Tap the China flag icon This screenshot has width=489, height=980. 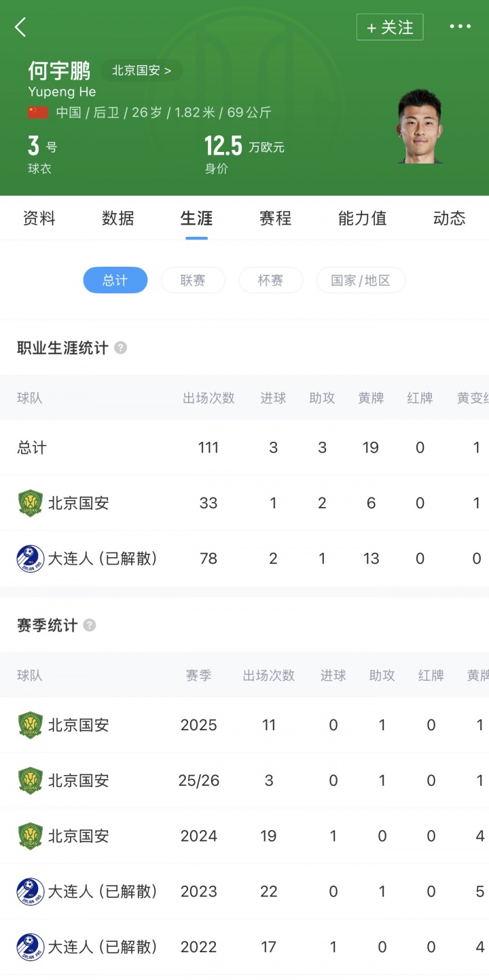tap(37, 113)
